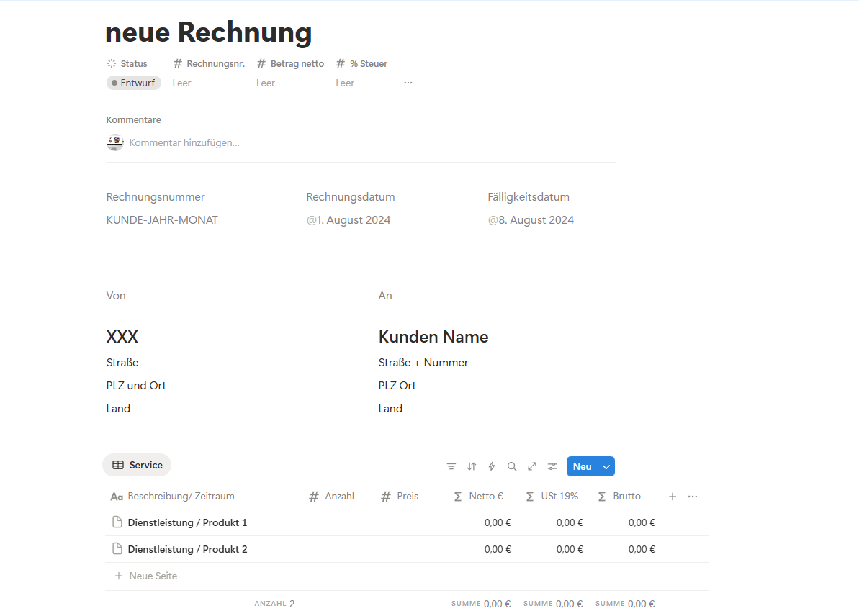Click the empty Rechnungsnr. property value
The width and height of the screenshot is (859, 616).
point(182,83)
